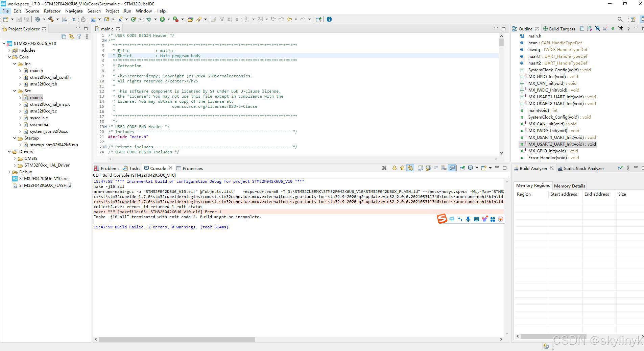Select Error_Handler(void) in Outline
Image resolution: width=644 pixels, height=351 pixels.
click(x=553, y=157)
